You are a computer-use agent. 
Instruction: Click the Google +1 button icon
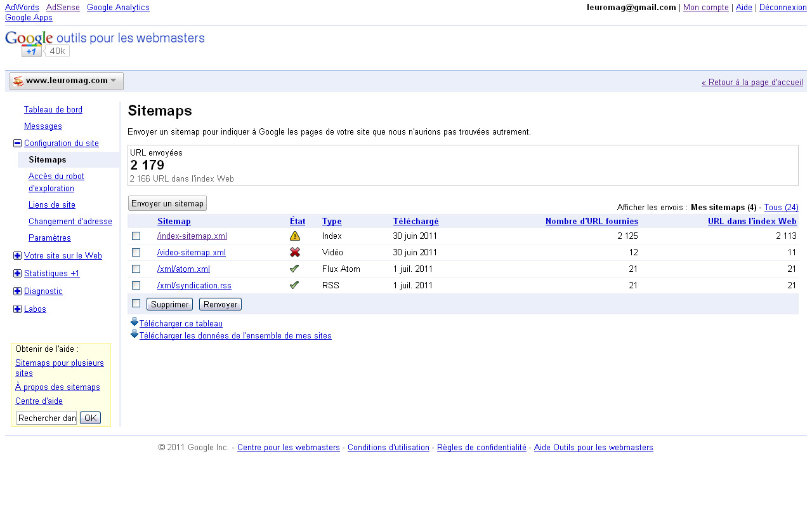pyautogui.click(x=32, y=51)
